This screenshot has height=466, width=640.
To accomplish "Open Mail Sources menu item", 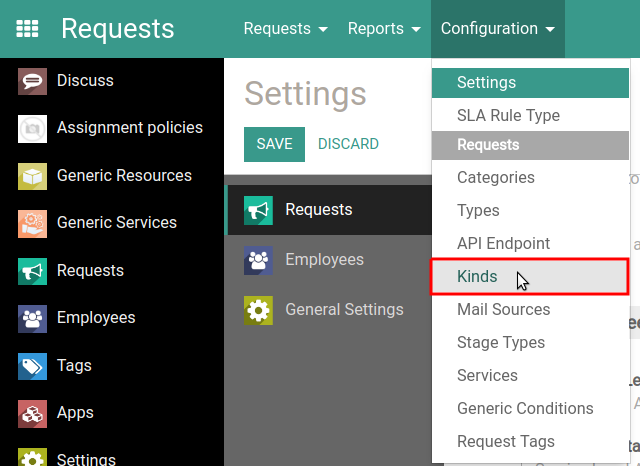I will point(530,309).
